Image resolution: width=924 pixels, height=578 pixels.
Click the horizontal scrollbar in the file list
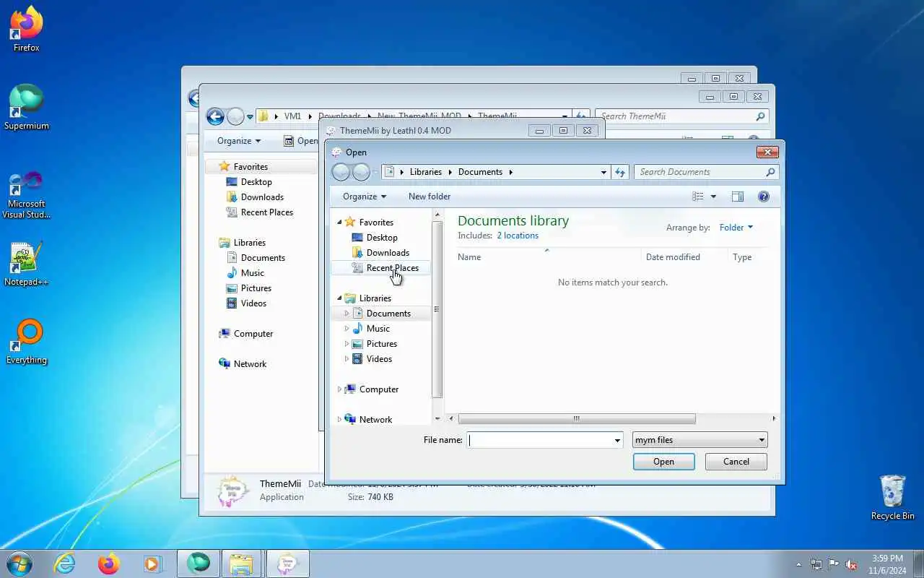(x=577, y=418)
